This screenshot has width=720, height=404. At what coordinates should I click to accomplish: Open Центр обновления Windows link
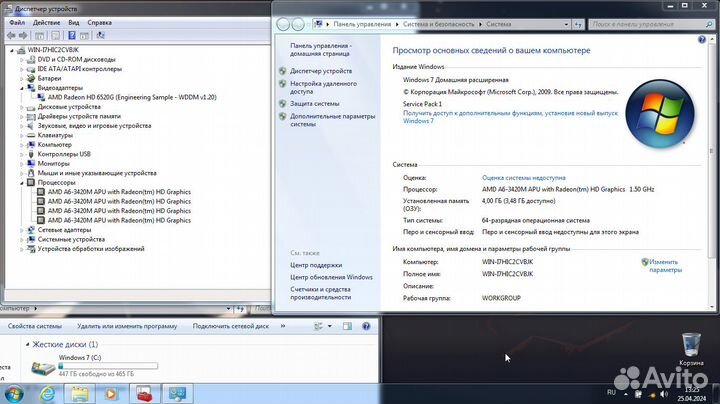[331, 277]
